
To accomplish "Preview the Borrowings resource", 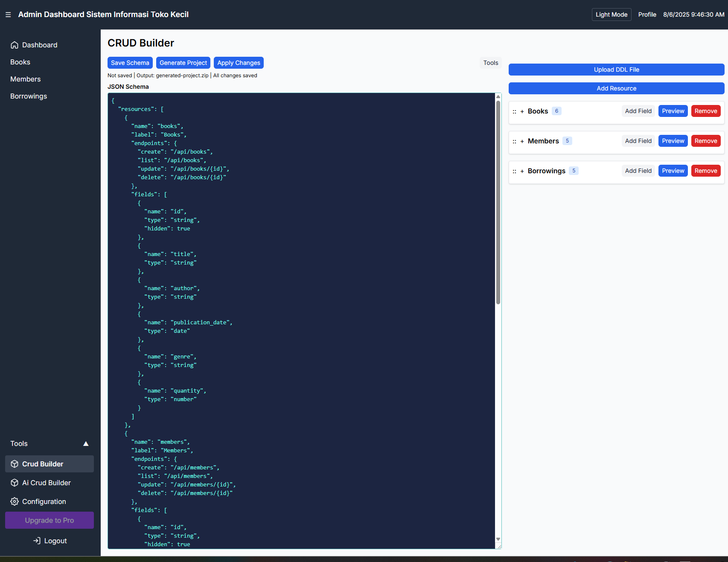I will pos(673,171).
